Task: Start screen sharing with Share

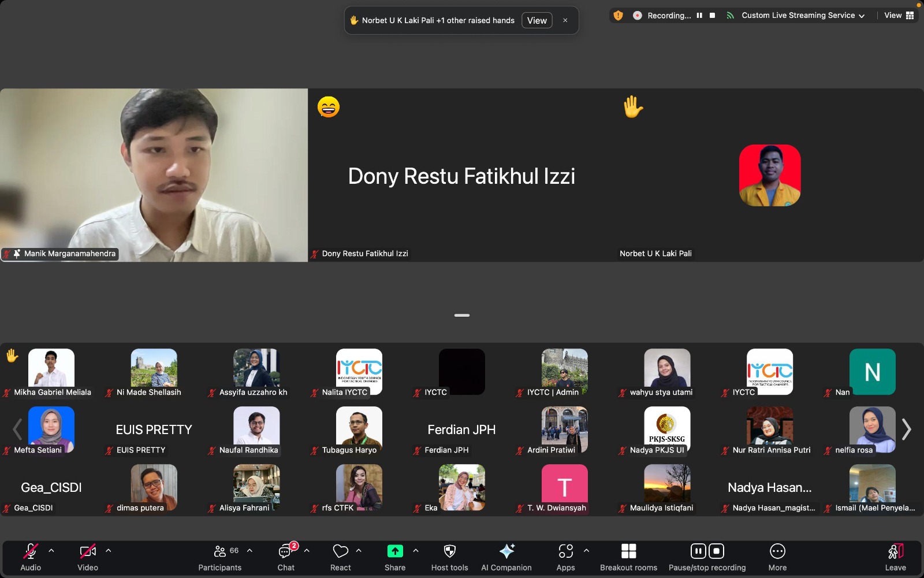Action: pyautogui.click(x=395, y=552)
